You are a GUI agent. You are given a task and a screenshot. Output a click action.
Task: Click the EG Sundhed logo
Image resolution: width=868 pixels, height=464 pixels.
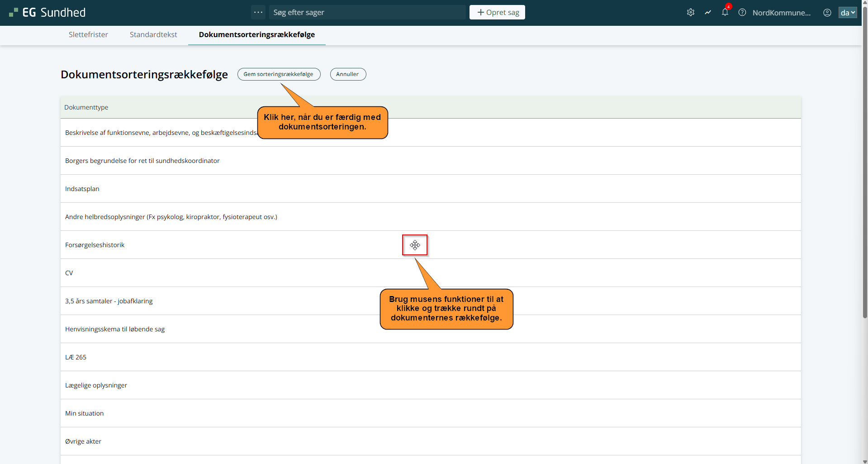click(x=47, y=13)
